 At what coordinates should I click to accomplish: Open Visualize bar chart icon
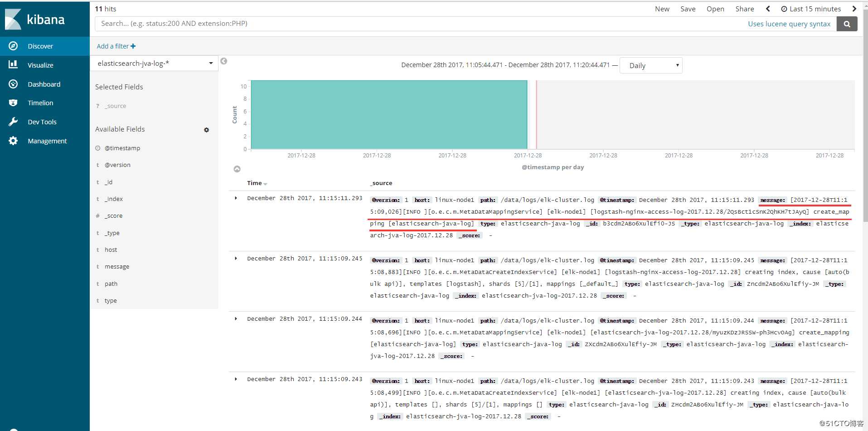pos(13,65)
